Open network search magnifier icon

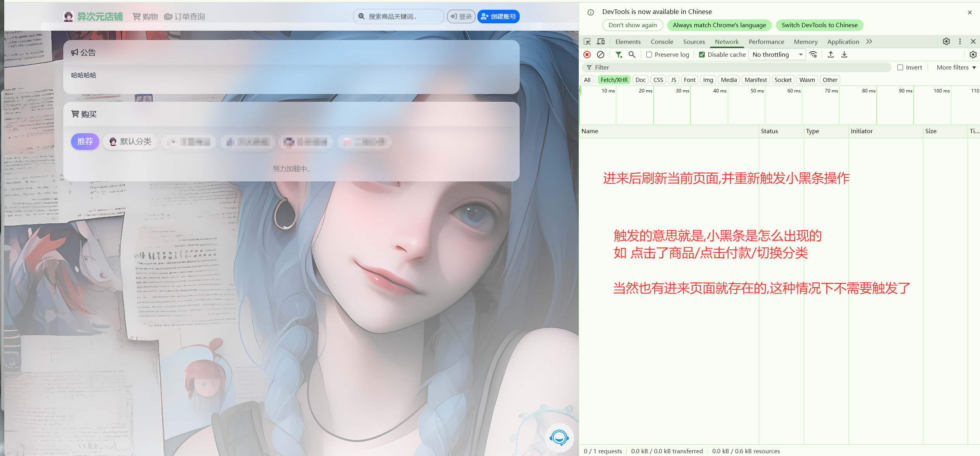(x=632, y=55)
